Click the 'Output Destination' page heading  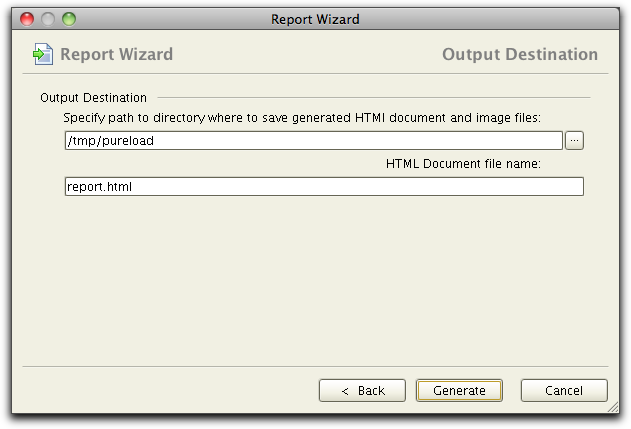[520, 54]
